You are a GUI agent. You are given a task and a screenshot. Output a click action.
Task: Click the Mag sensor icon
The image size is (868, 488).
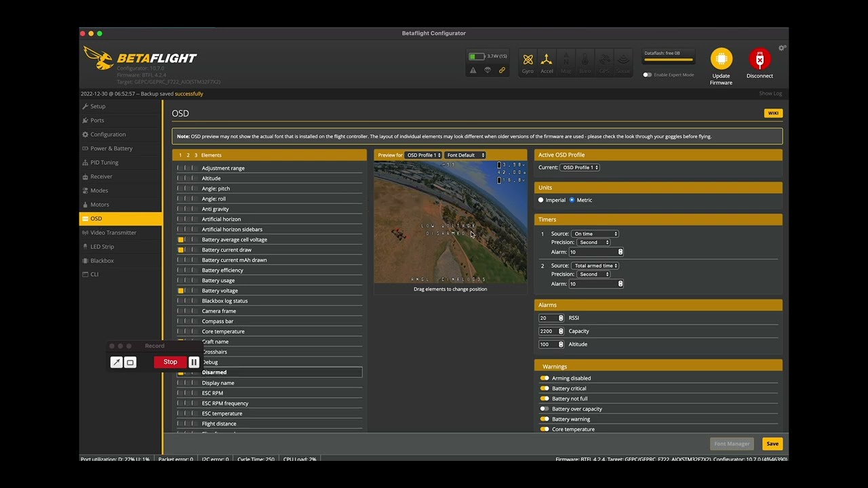click(566, 59)
